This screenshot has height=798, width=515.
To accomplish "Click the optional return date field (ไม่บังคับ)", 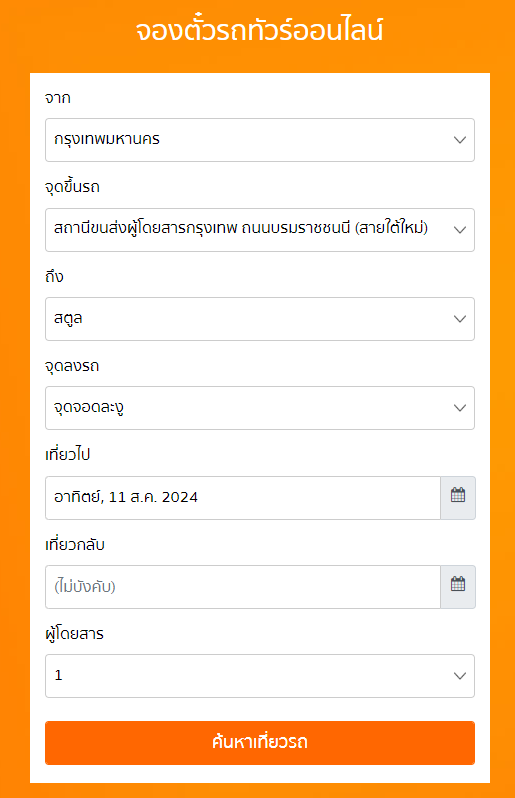I will [243, 587].
